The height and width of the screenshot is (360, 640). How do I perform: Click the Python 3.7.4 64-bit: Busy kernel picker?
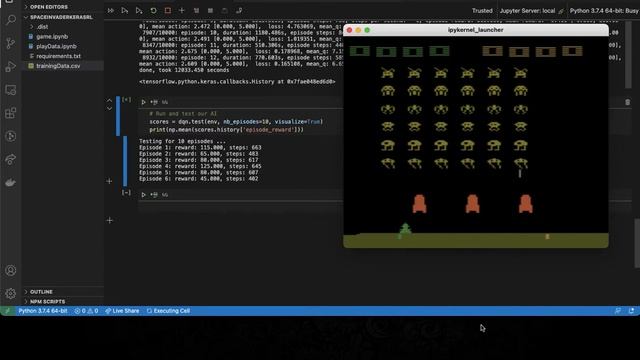[604, 11]
